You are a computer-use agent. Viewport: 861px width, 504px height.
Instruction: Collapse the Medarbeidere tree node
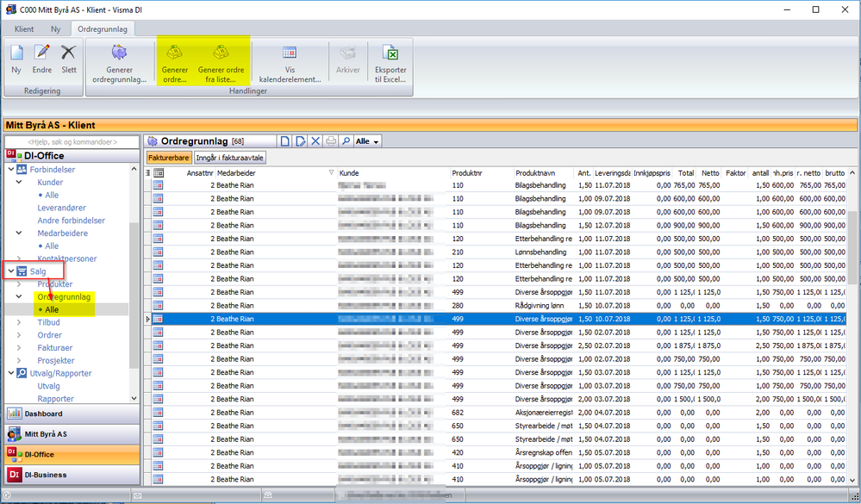click(x=19, y=233)
